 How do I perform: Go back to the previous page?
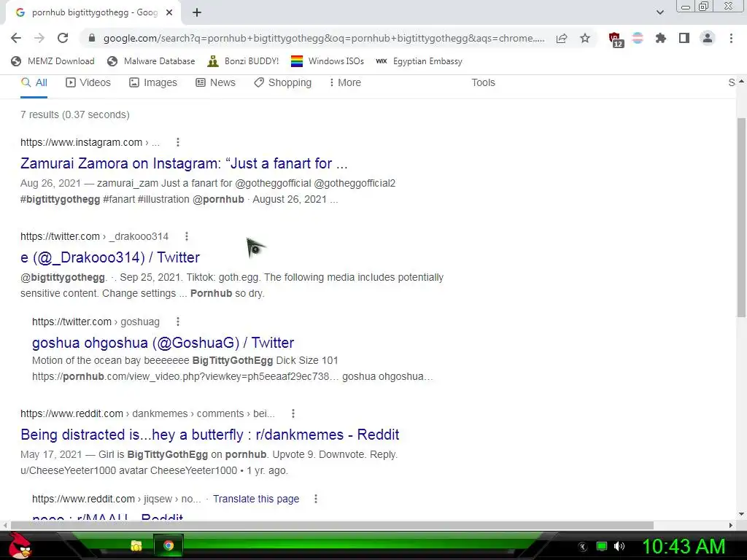tap(16, 38)
